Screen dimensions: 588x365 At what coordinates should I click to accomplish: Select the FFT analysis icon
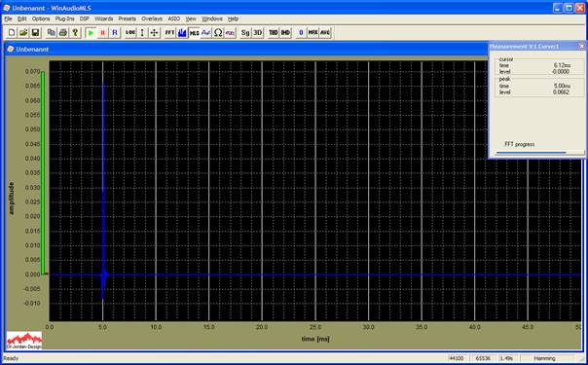pyautogui.click(x=169, y=32)
